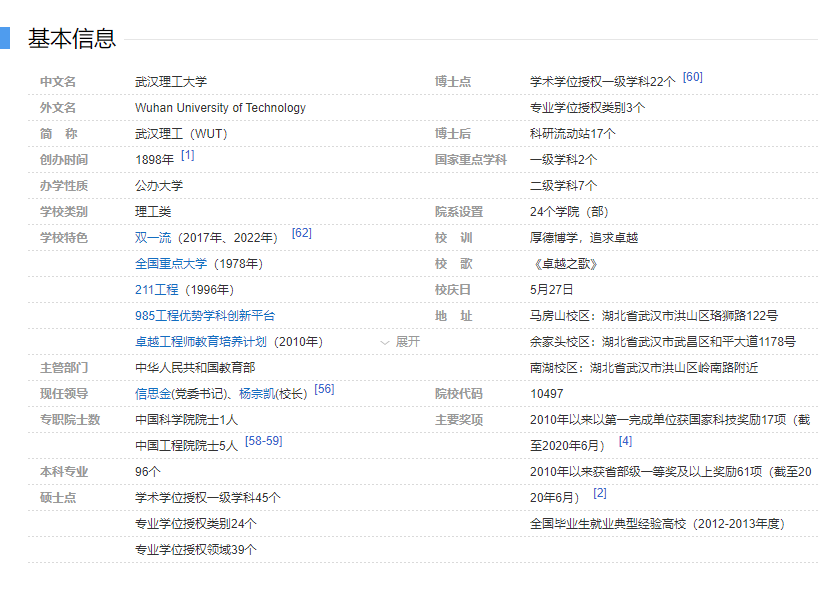The image size is (831, 591).
Task: Click citation [4] in 主要奖项
Action: pos(625,441)
